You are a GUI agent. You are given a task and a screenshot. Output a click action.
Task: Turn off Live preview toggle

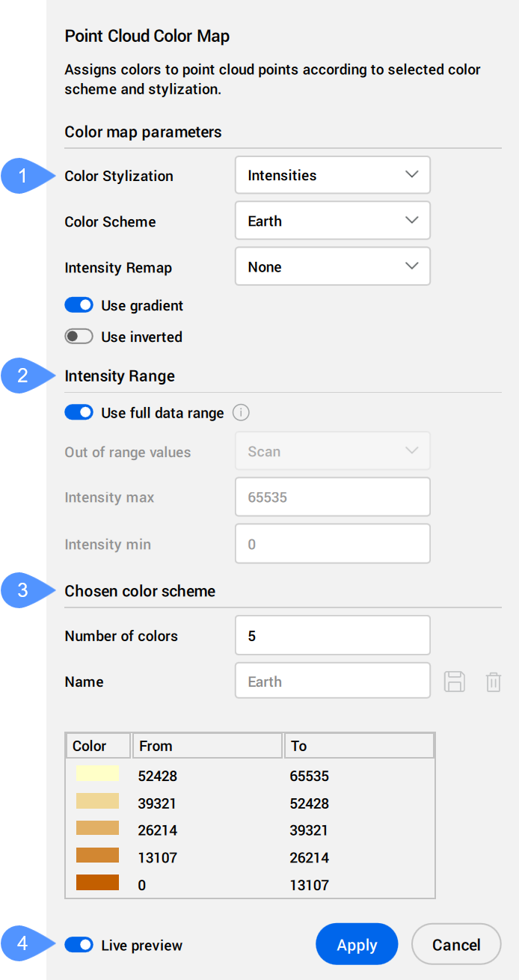tap(79, 946)
